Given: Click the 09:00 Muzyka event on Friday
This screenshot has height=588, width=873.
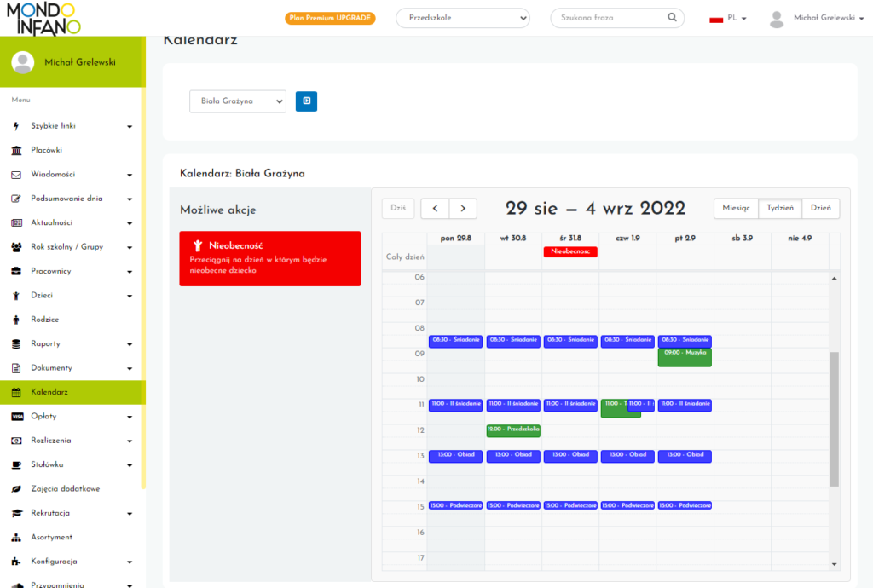Looking at the screenshot, I should [685, 357].
